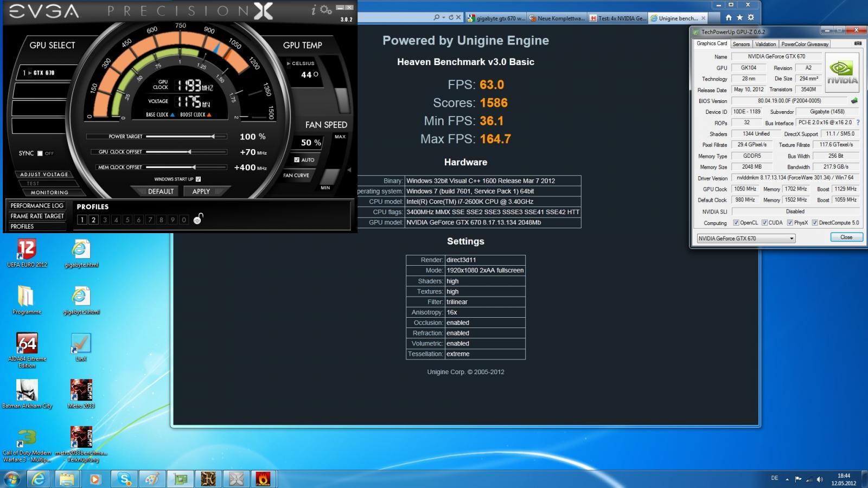
Task: Click the volume icon in system tray
Action: 820,479
